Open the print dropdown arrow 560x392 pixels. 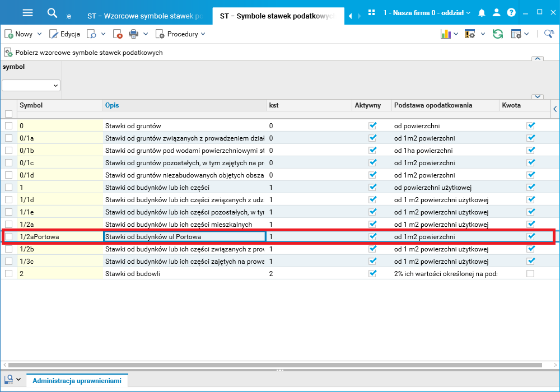146,34
